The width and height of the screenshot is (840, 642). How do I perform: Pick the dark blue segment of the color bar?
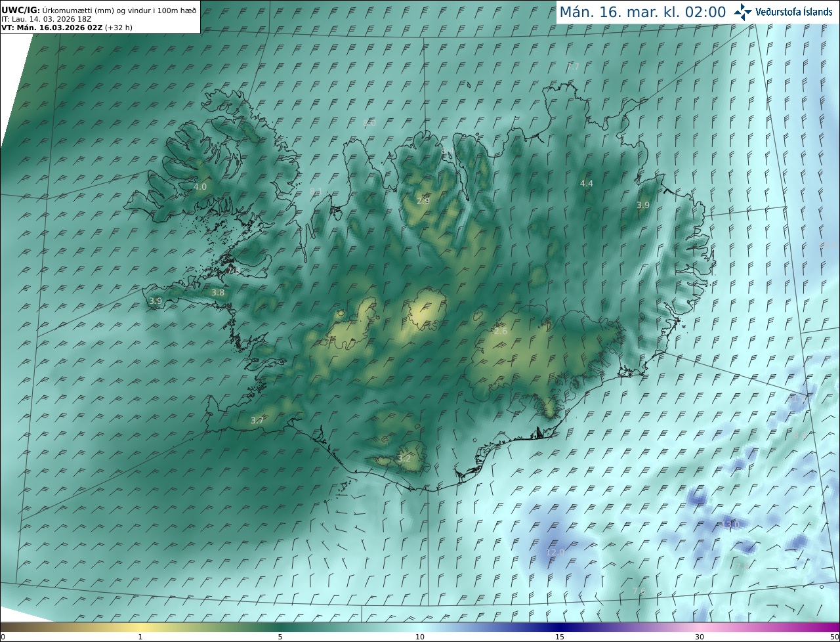pyautogui.click(x=560, y=628)
